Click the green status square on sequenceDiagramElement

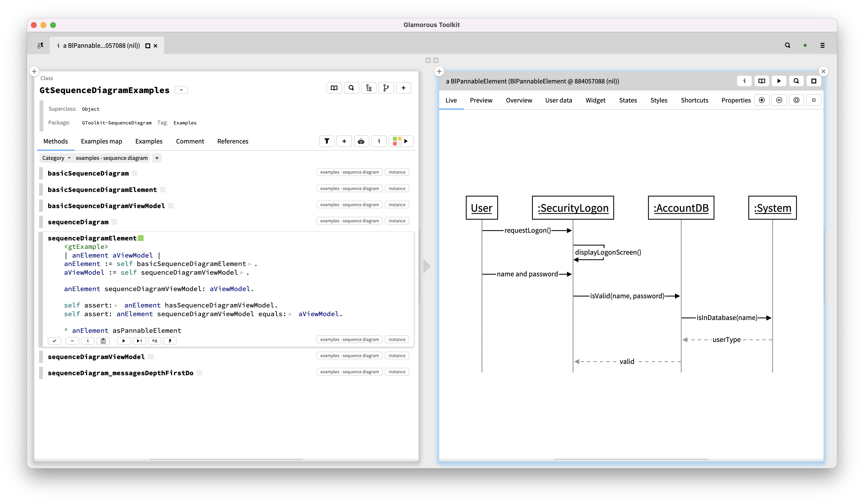[x=141, y=238]
